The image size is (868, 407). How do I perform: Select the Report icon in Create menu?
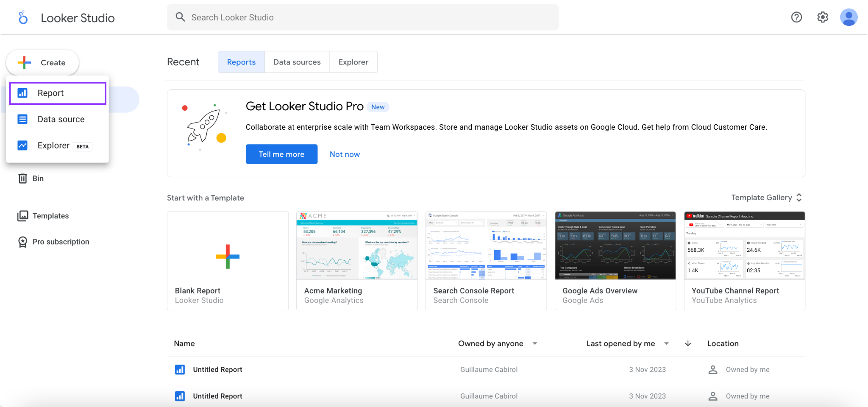(22, 93)
